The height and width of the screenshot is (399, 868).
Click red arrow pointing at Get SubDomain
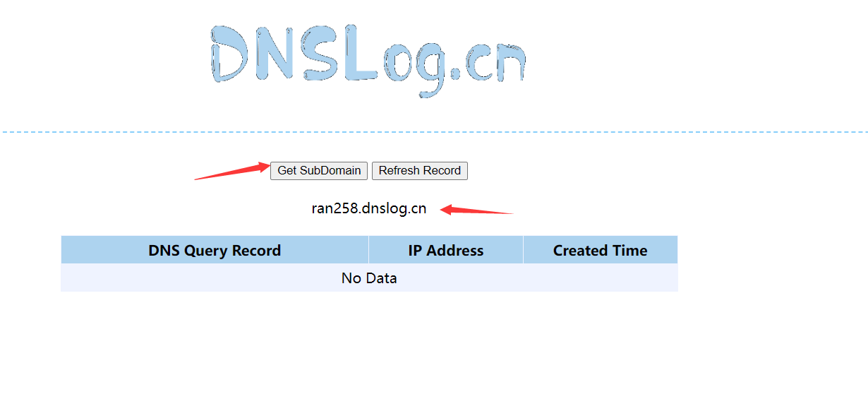click(231, 172)
